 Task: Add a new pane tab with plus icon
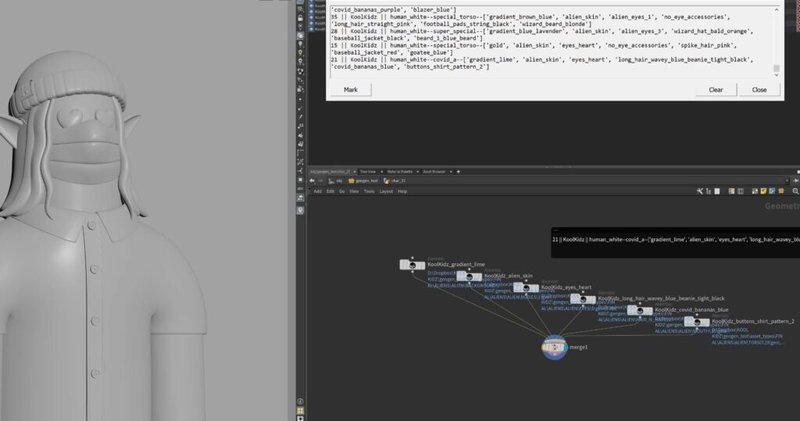[458, 171]
